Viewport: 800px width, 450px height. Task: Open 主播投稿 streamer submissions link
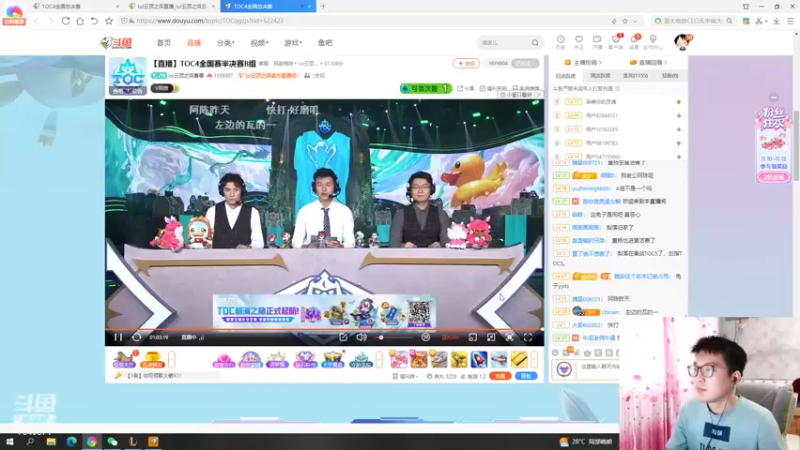pyautogui.click(x=583, y=62)
